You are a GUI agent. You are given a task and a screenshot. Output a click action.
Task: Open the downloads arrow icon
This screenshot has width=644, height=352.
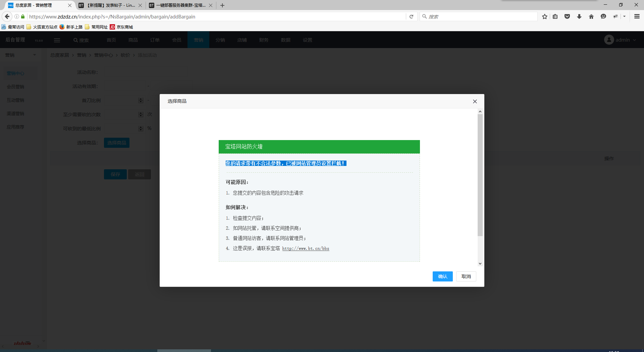coord(579,16)
